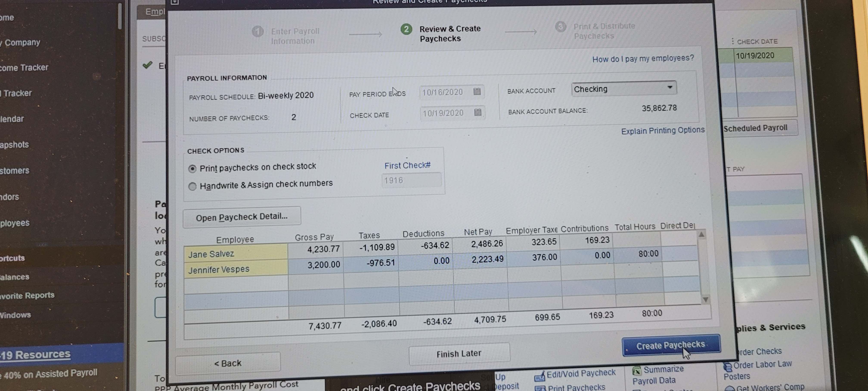This screenshot has height=391, width=868.
Task: Select Handwrite & Assign check numbers option
Action: 192,186
